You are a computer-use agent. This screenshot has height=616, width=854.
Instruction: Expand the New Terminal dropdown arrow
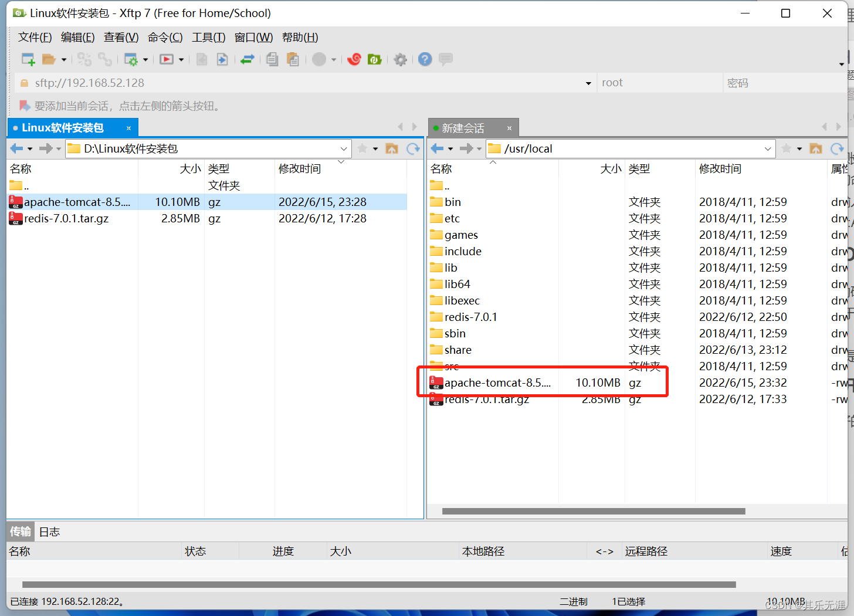(x=181, y=59)
